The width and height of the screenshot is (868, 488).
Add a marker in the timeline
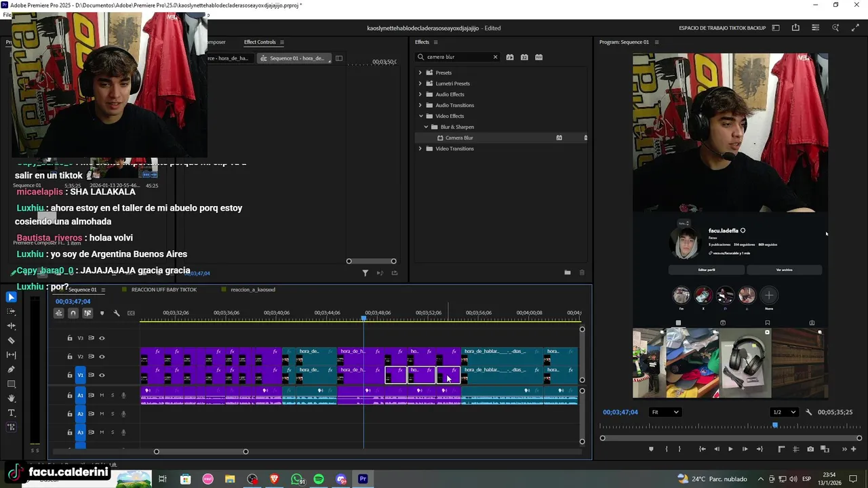coord(102,313)
